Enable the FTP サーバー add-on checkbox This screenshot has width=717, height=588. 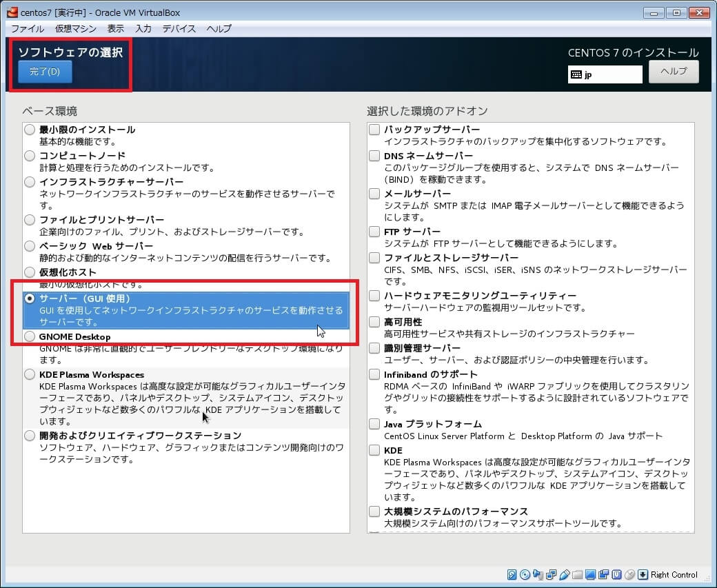(x=374, y=232)
